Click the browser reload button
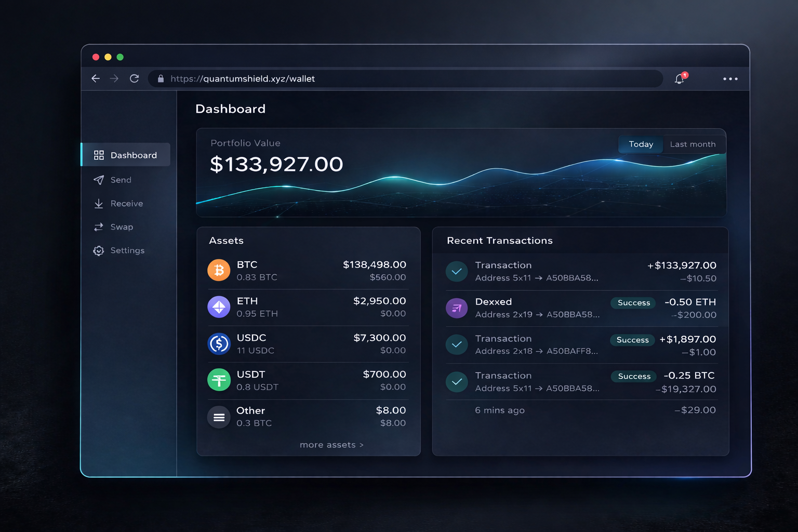Image resolution: width=798 pixels, height=532 pixels. [134, 78]
